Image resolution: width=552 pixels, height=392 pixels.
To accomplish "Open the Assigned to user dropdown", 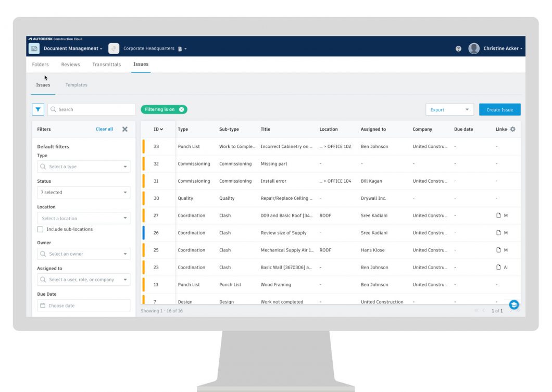I will (x=83, y=280).
